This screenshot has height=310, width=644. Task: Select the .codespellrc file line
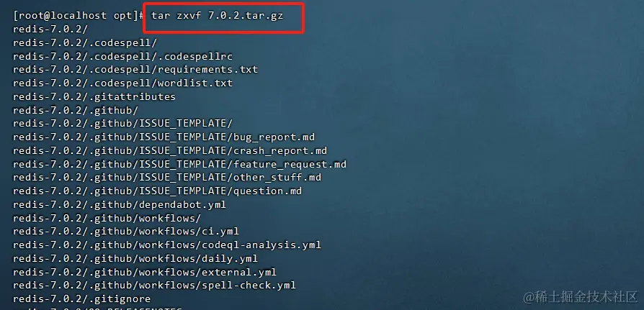pos(122,56)
